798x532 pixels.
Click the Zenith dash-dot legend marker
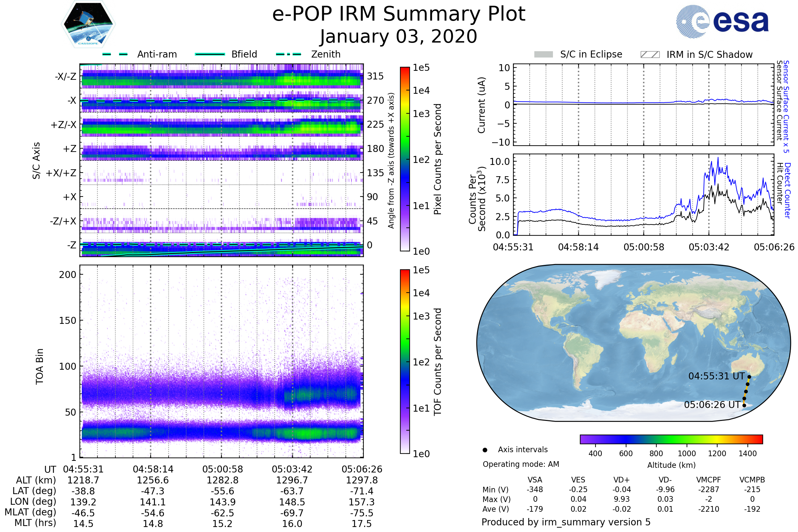pos(288,54)
